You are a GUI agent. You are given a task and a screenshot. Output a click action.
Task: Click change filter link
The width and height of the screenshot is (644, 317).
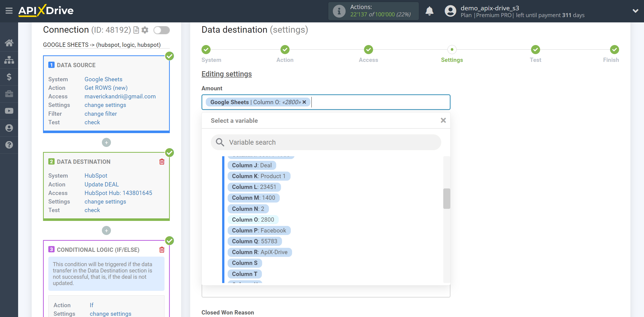[x=101, y=114]
